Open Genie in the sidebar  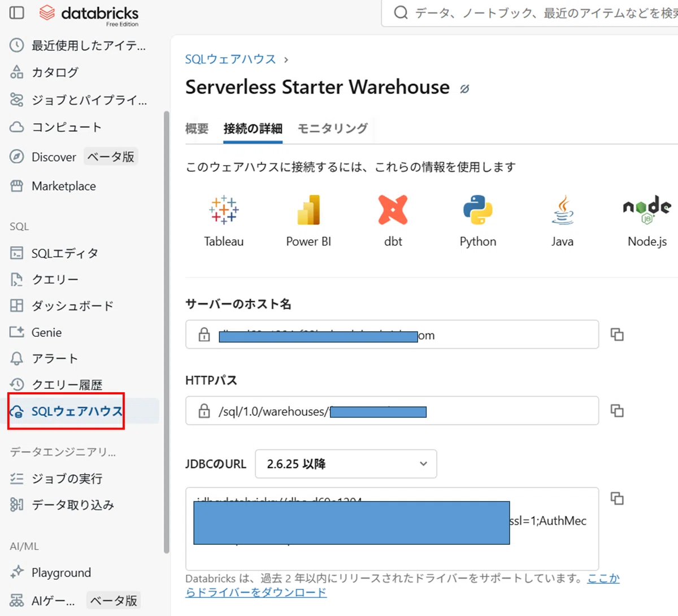36,332
